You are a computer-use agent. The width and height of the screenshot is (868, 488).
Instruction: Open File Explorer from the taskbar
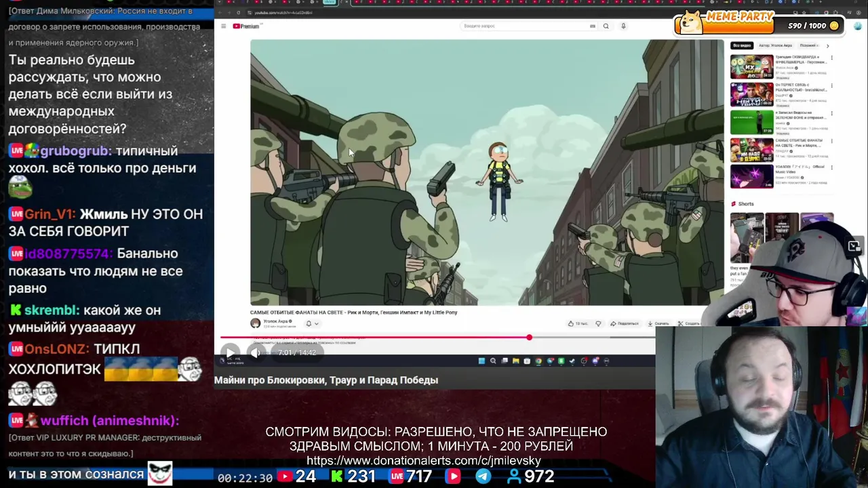pyautogui.click(x=515, y=361)
